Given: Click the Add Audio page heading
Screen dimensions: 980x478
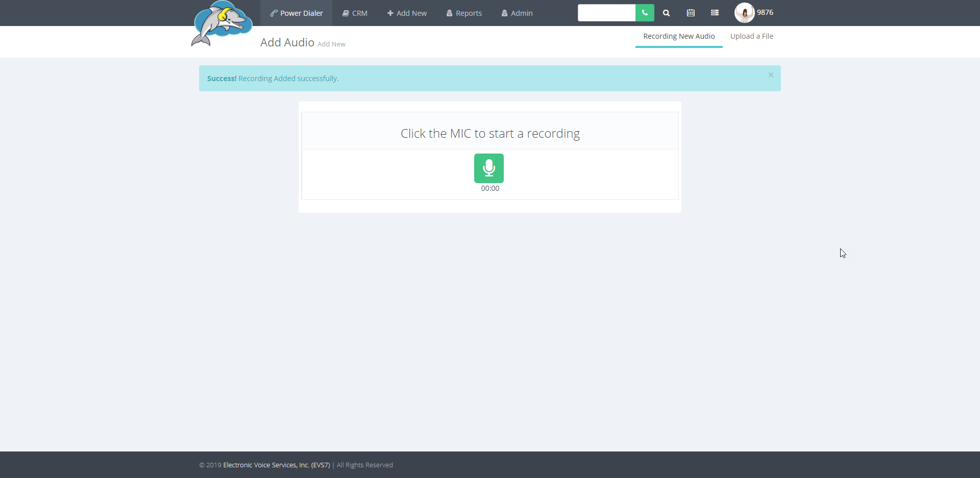Looking at the screenshot, I should click(x=287, y=42).
